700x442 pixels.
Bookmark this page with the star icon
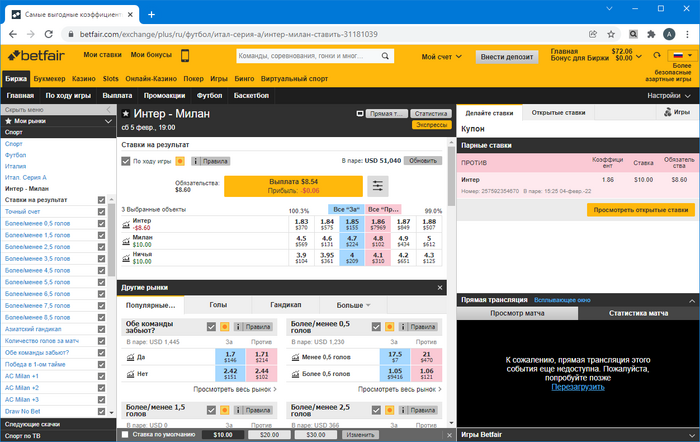(611, 34)
